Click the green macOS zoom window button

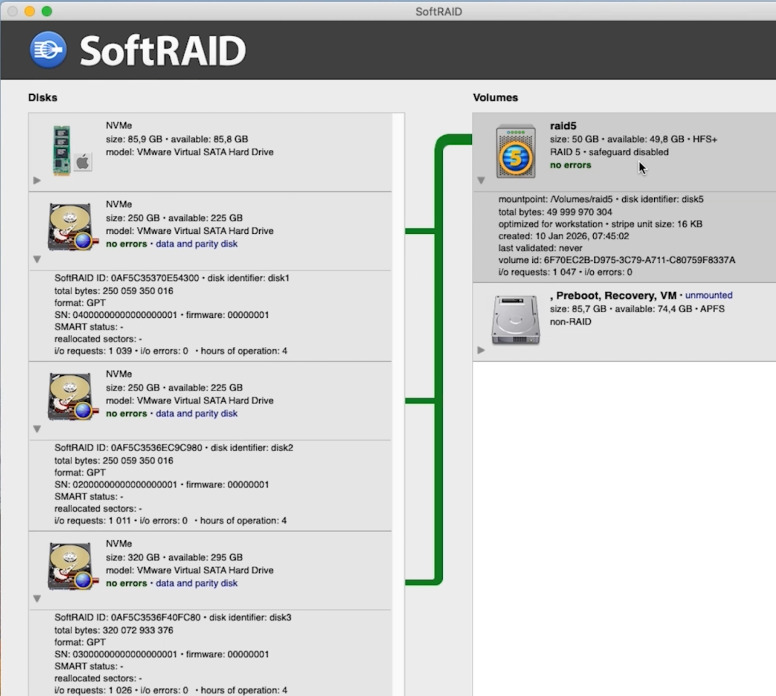click(47, 11)
